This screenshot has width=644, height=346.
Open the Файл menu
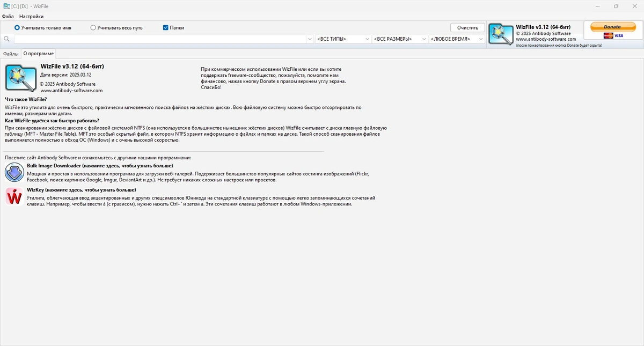[x=8, y=17]
